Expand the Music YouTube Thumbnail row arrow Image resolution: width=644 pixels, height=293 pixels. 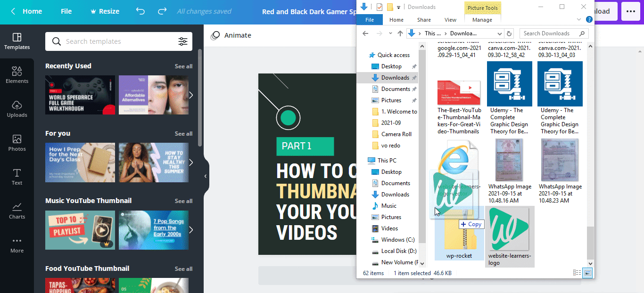click(x=191, y=230)
